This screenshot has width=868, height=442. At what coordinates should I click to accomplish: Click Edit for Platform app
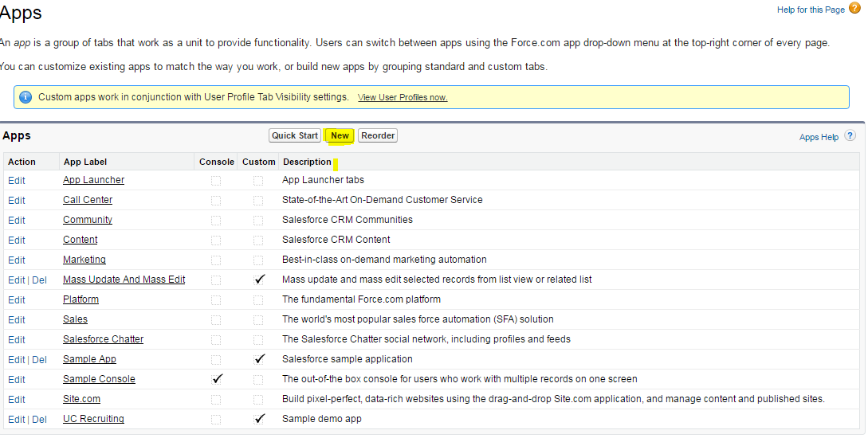pyautogui.click(x=17, y=299)
